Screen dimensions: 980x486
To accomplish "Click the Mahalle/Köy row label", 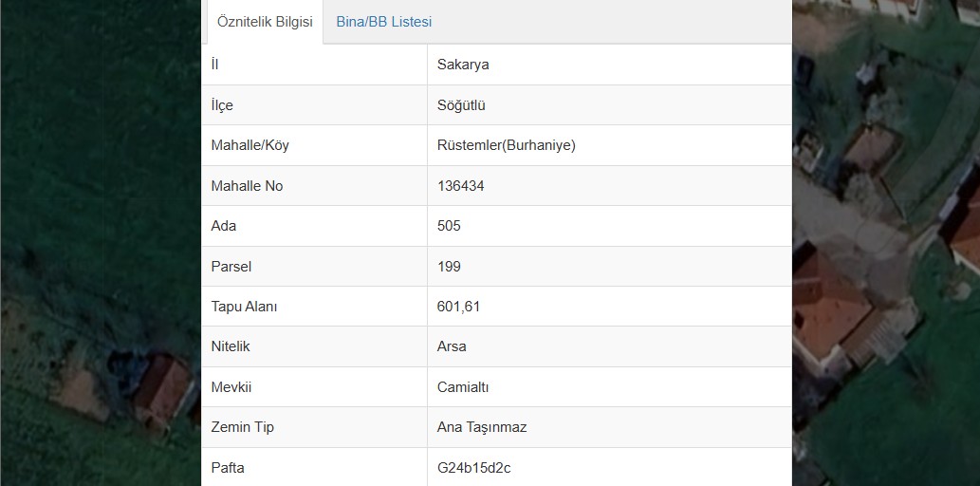I will coord(250,145).
